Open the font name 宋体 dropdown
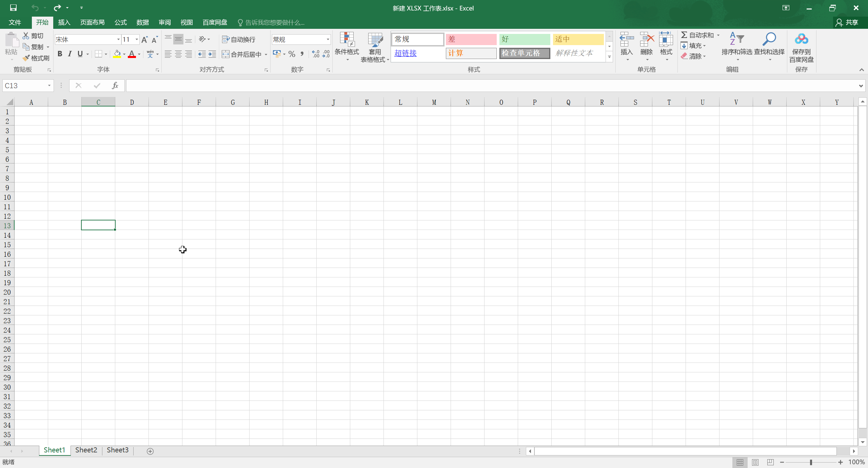This screenshot has height=468, width=868. 118,40
